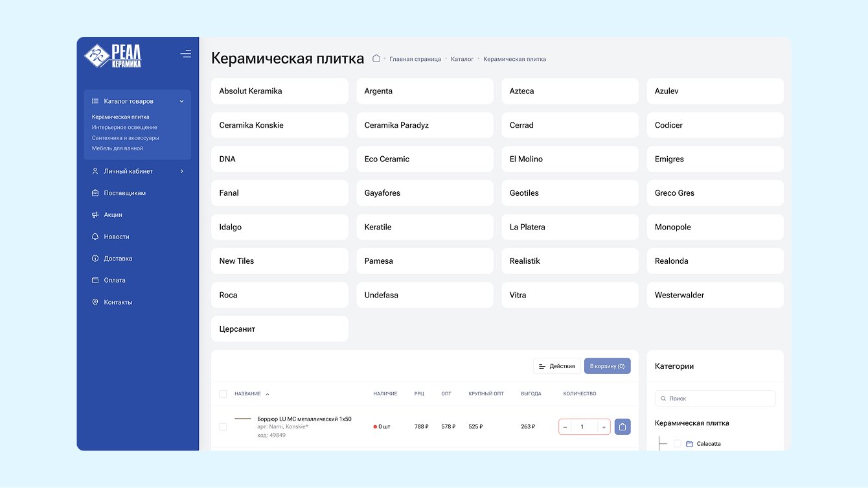Open Поставщикам via its briefcase icon
The image size is (868, 488).
(95, 193)
